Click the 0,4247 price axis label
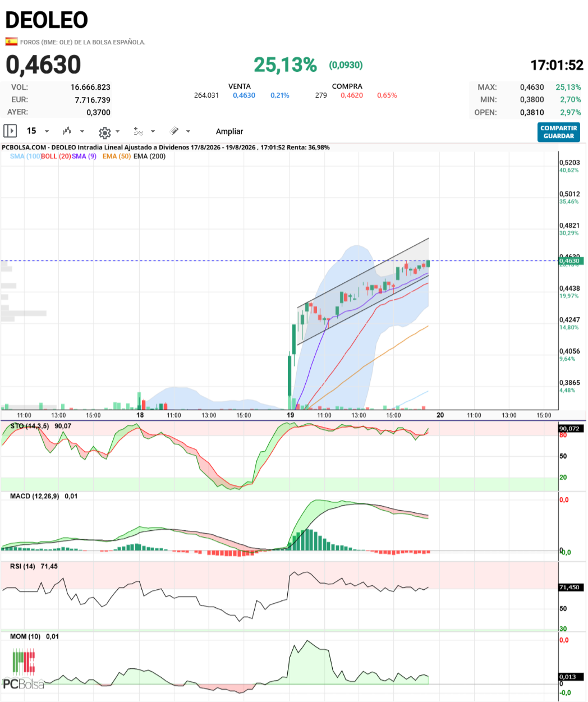 569,320
